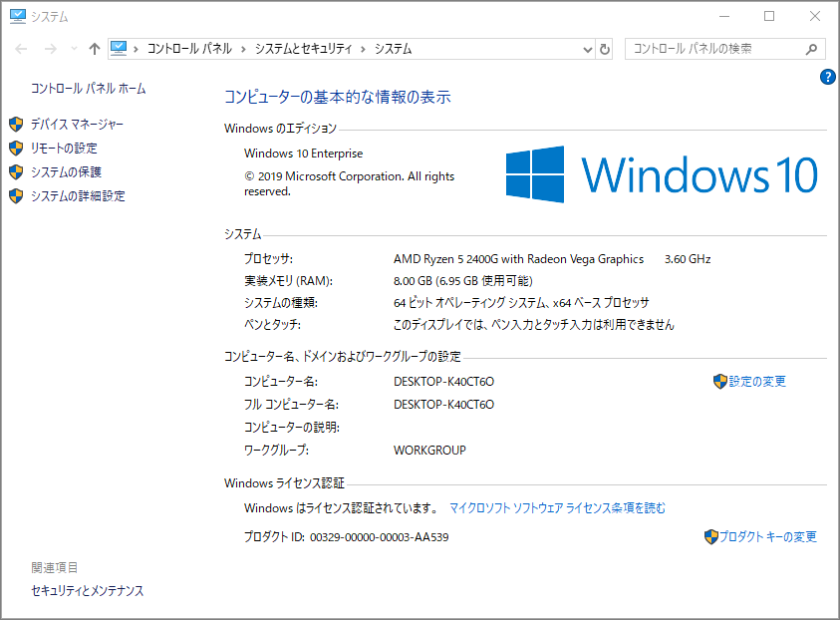Click the up arrow navigation icon
This screenshot has height=620, width=840.
(x=95, y=48)
